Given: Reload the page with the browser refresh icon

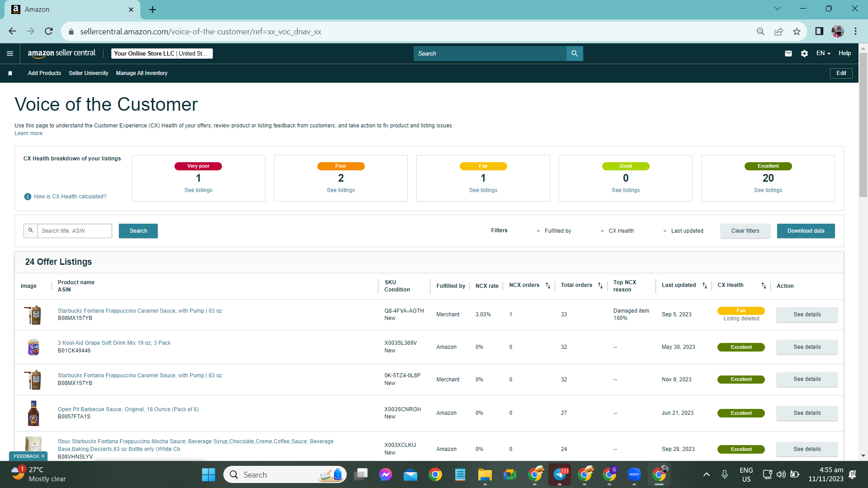Looking at the screenshot, I should [49, 31].
